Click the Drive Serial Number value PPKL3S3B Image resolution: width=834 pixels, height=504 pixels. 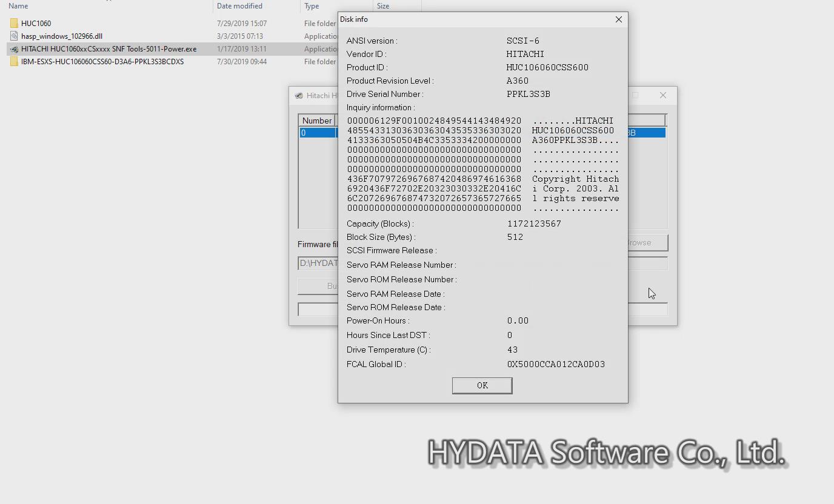click(x=529, y=94)
